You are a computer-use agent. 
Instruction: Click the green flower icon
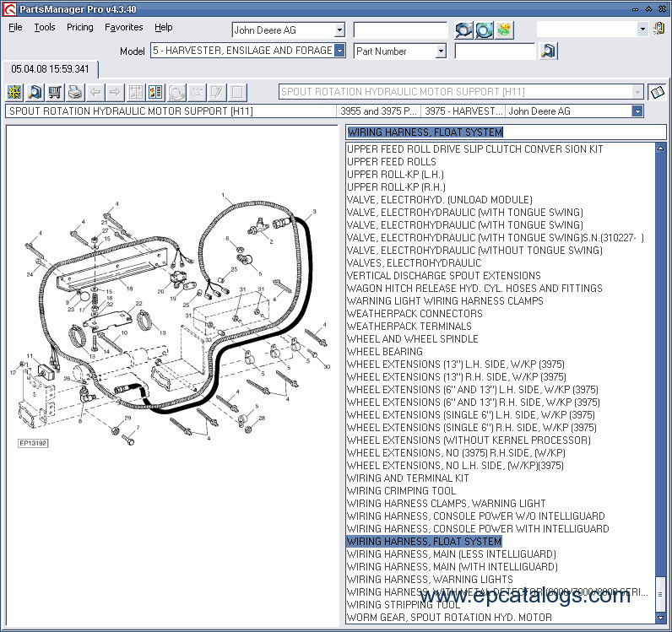[x=505, y=30]
